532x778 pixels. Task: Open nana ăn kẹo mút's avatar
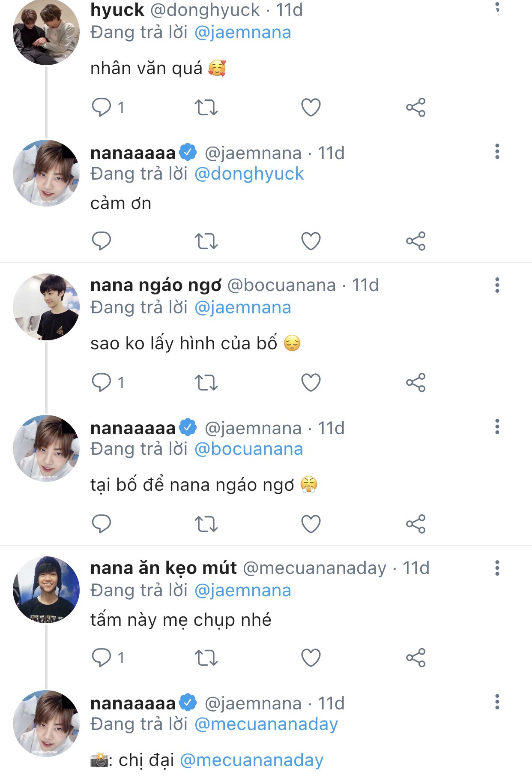click(46, 590)
